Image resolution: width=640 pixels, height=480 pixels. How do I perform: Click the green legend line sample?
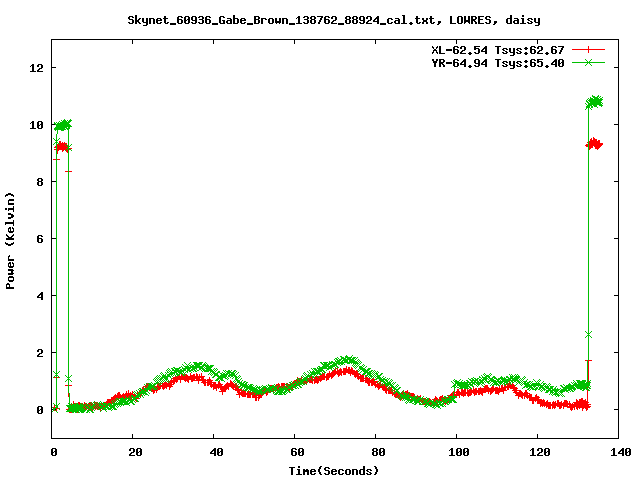(588, 62)
